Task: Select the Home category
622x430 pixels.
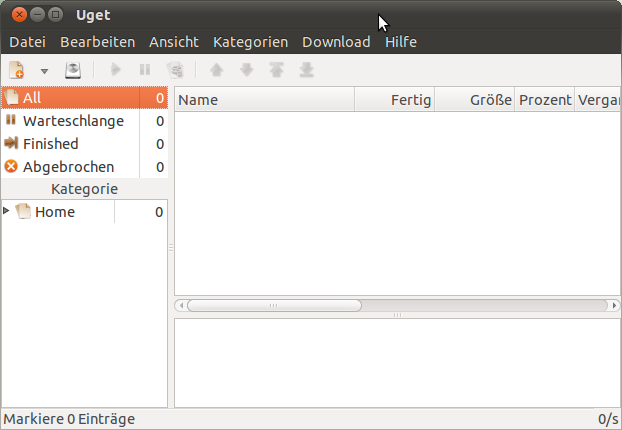Action: 84,212
